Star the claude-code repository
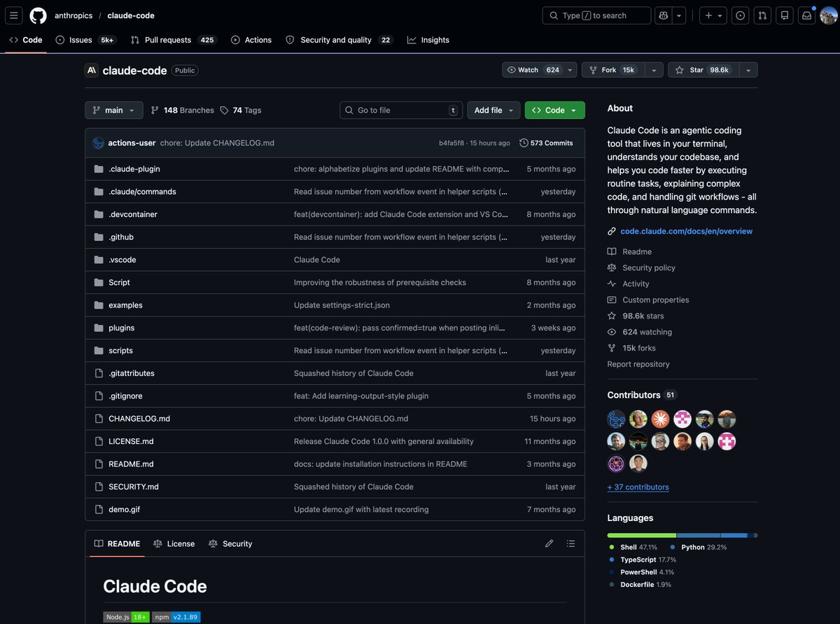 [703, 70]
